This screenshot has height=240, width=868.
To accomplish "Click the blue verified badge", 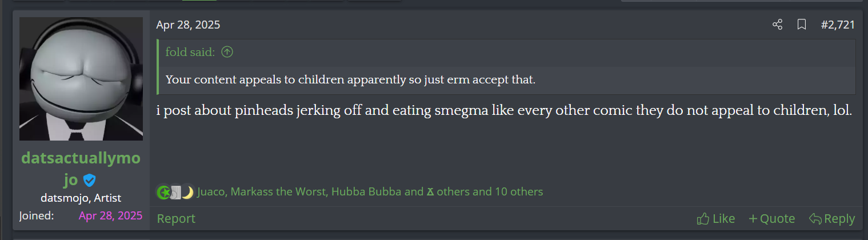I will point(89,181).
